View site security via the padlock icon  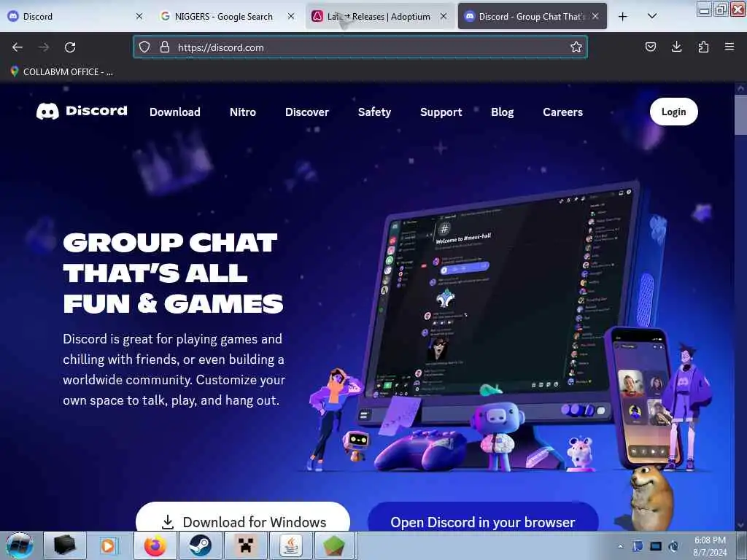coord(165,47)
